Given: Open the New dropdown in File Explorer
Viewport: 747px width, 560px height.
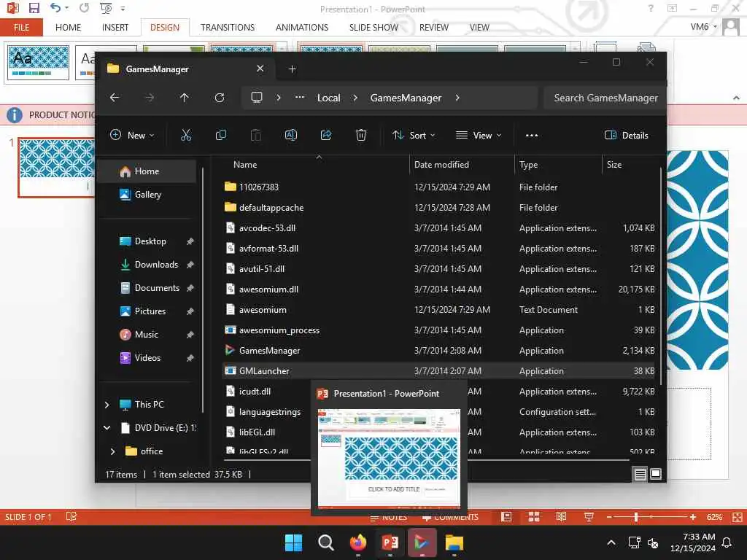Looking at the screenshot, I should coord(133,135).
